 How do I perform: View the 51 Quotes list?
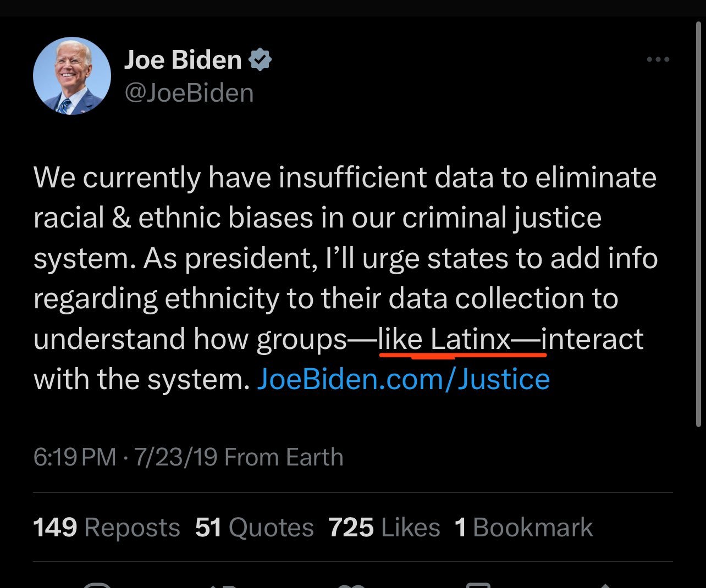click(x=254, y=528)
